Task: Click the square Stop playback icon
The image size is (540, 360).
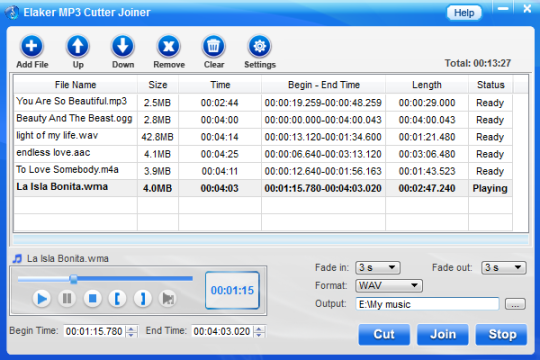Action: tap(92, 298)
